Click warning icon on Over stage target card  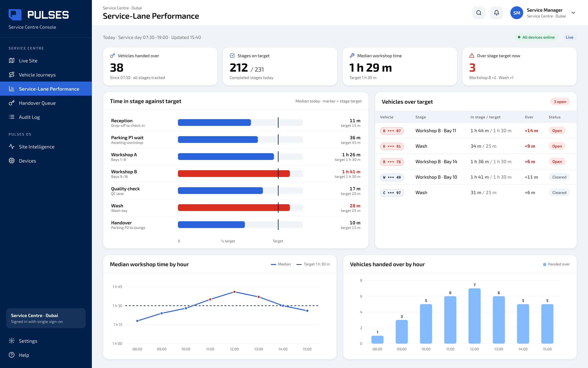(x=472, y=56)
